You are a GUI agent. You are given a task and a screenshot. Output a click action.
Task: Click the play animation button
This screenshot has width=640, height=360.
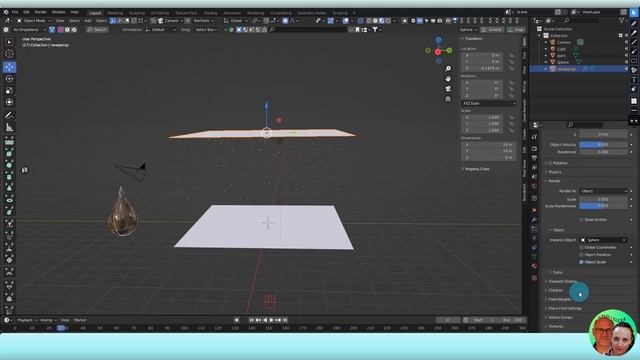271,320
